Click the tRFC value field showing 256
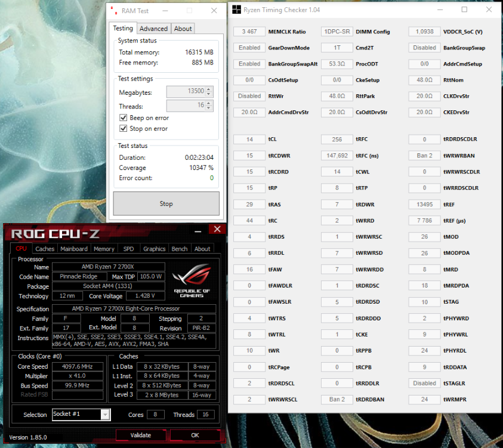Viewport: 503px width, 448px height. click(x=337, y=140)
